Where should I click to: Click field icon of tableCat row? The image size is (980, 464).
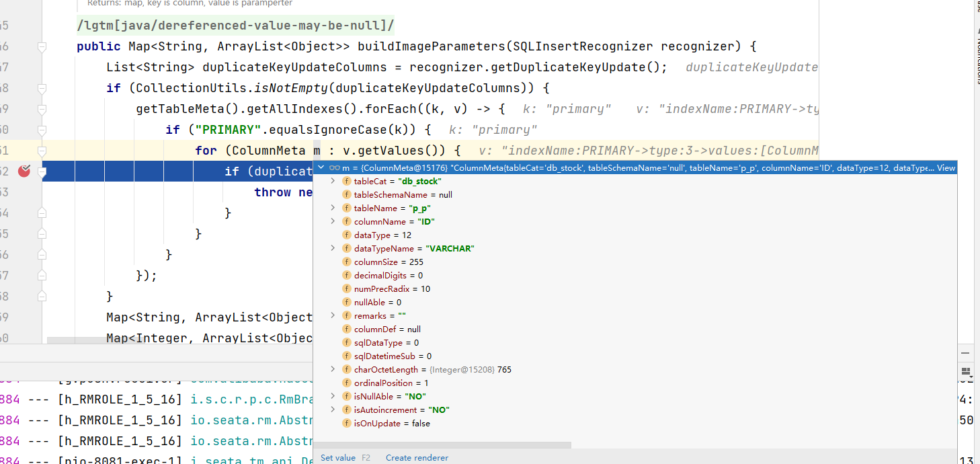(347, 182)
